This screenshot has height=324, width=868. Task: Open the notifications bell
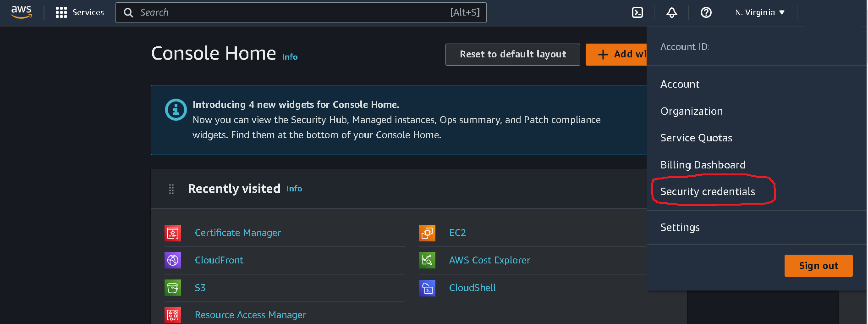pyautogui.click(x=671, y=12)
